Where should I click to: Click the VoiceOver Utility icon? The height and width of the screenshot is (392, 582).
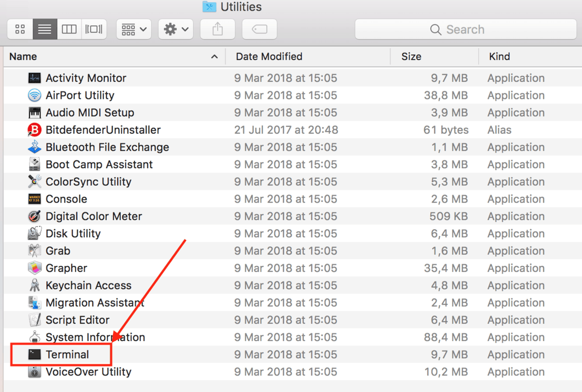click(x=35, y=372)
